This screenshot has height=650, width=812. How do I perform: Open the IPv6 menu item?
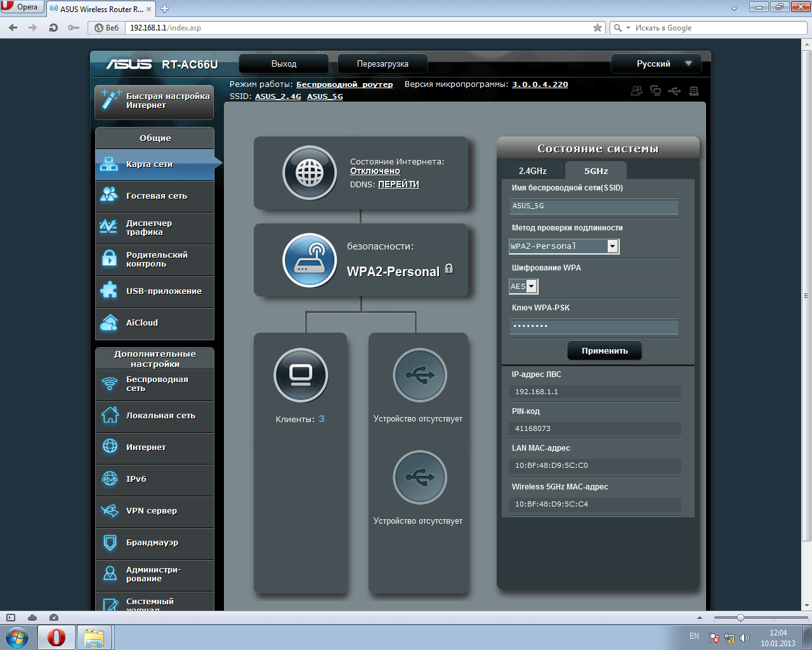click(x=155, y=479)
